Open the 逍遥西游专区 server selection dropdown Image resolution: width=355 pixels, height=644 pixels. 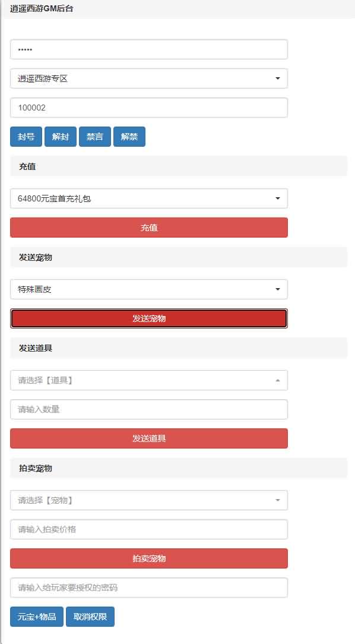148,78
